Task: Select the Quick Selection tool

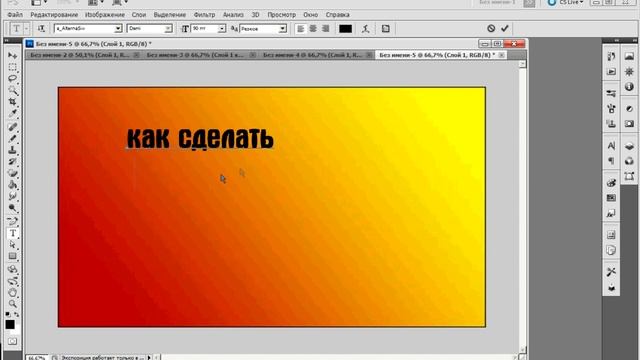Action: click(13, 90)
